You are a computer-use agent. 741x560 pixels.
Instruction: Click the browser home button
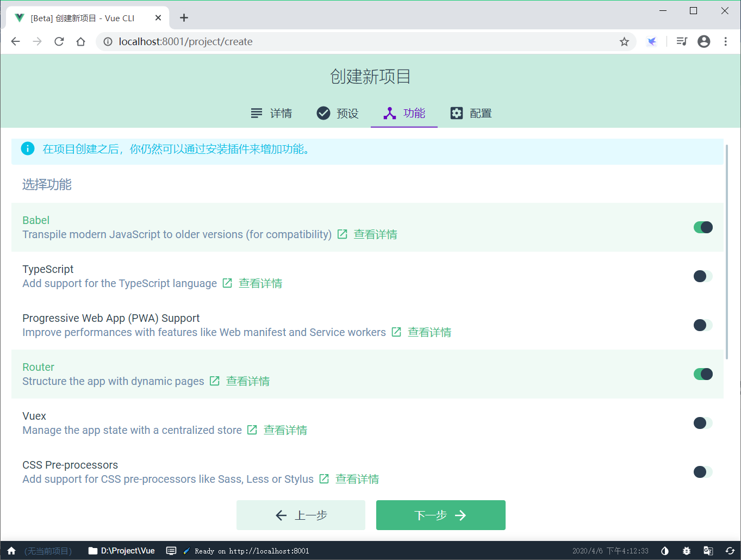[80, 41]
